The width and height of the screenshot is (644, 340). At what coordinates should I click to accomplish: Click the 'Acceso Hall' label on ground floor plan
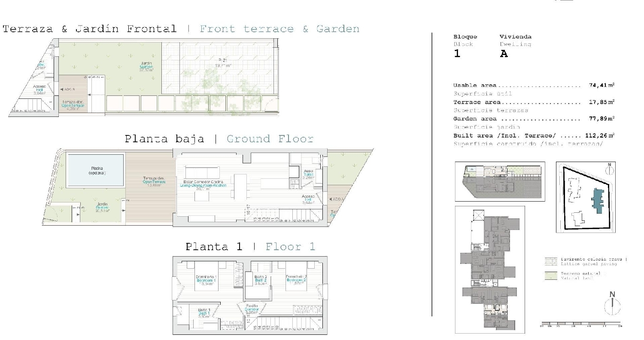pyautogui.click(x=309, y=199)
